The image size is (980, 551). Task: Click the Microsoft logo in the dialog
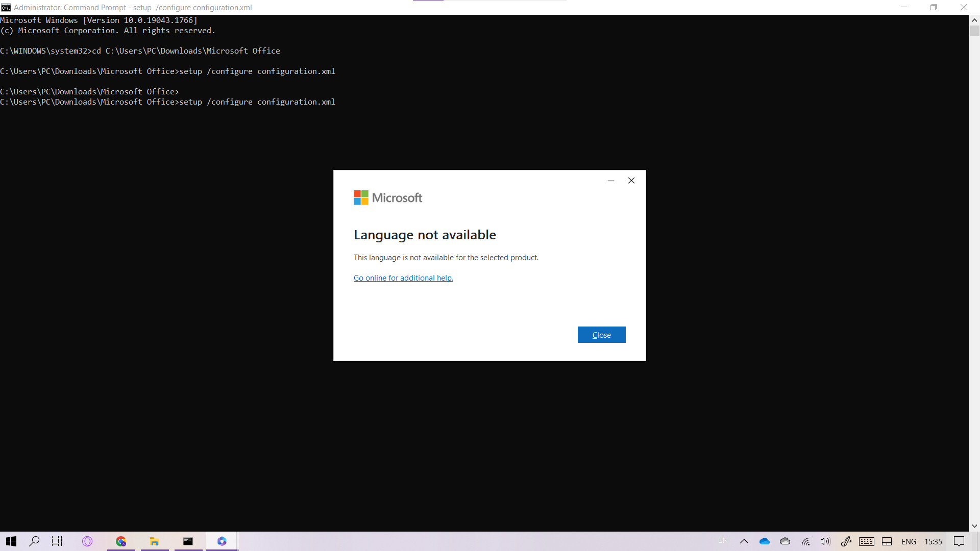click(x=388, y=198)
